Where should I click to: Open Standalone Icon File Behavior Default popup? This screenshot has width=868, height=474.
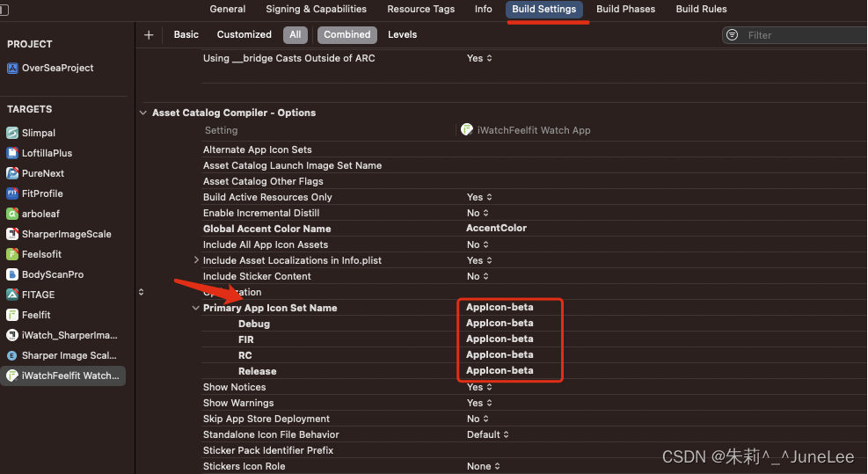488,434
